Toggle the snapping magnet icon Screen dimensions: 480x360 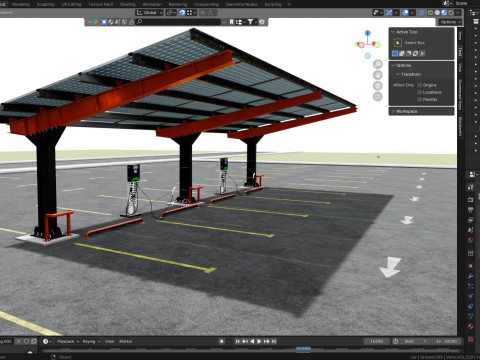(x=182, y=13)
